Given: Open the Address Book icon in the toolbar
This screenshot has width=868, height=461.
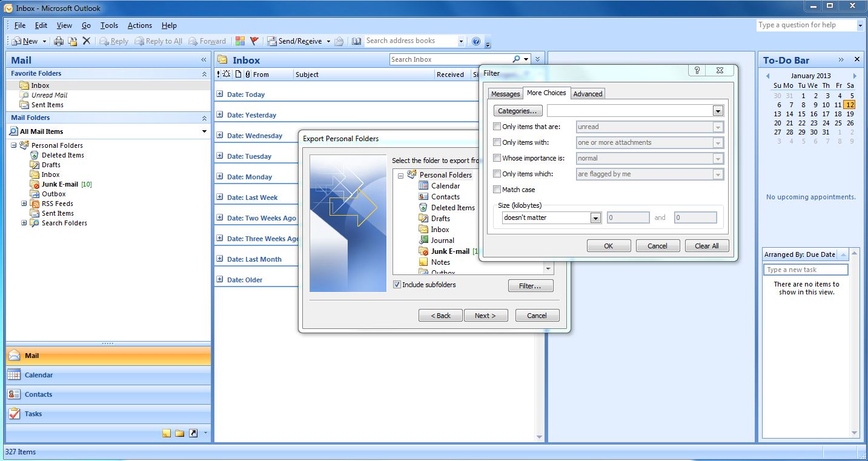Looking at the screenshot, I should (x=356, y=41).
